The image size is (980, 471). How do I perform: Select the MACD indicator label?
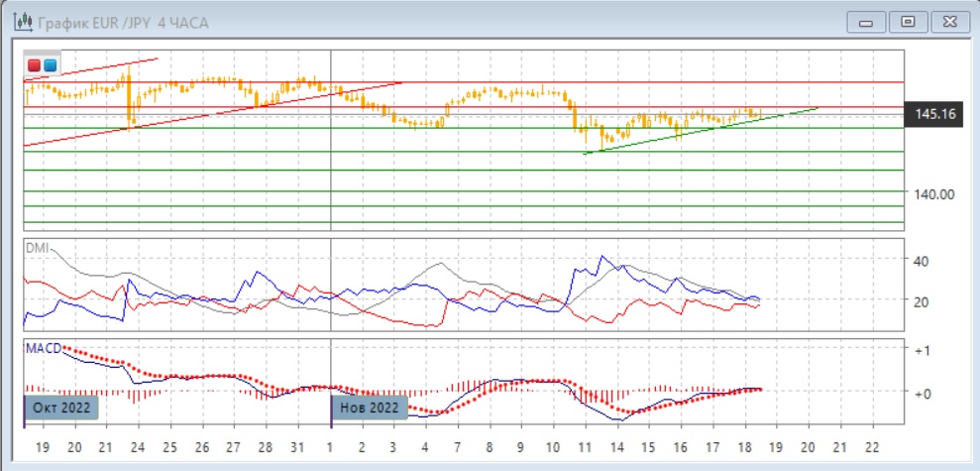pyautogui.click(x=43, y=348)
